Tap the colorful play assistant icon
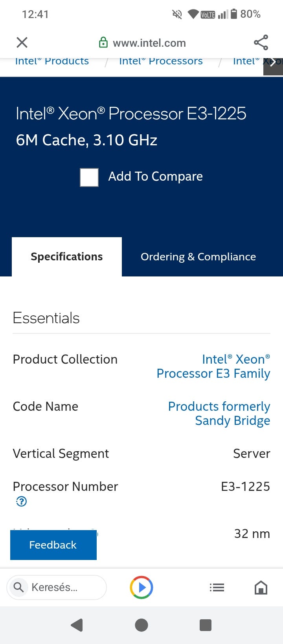Viewport: 283px width, 644px height. 141,587
